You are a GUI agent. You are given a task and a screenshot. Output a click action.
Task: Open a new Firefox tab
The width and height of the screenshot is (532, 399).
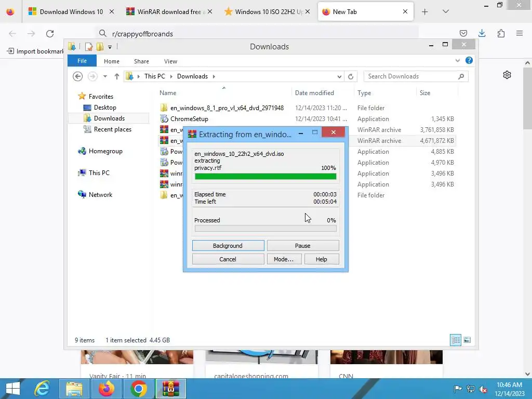(424, 12)
